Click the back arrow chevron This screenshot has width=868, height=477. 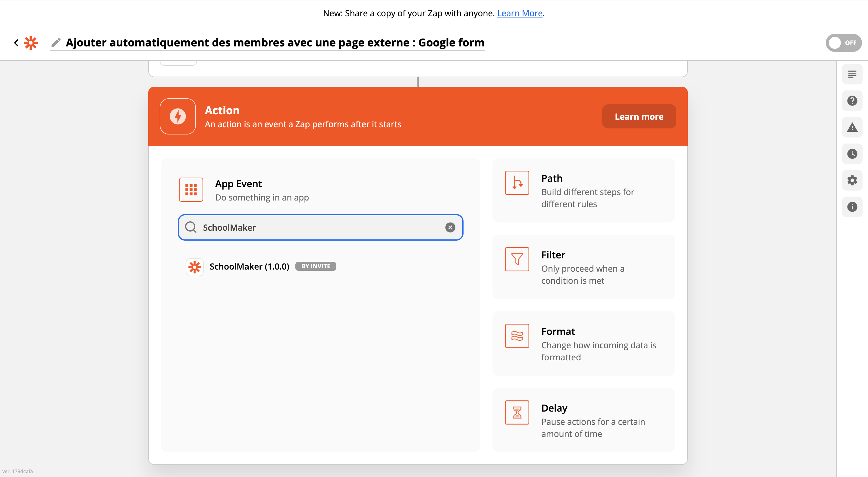(16, 43)
